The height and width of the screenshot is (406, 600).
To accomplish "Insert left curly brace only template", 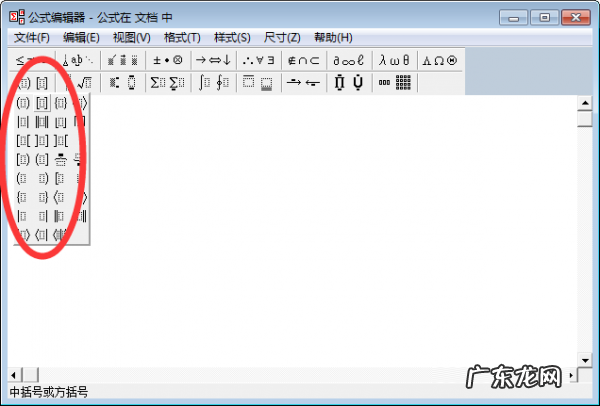I will (23, 197).
